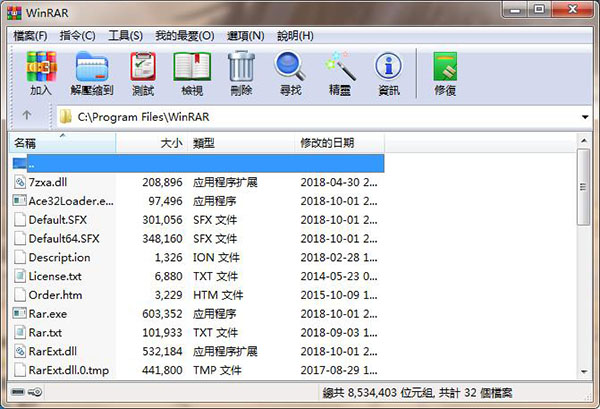Click the 解壓縮到 (Extract to) folder icon
Viewport: 600px width, 409px height.
(x=92, y=67)
